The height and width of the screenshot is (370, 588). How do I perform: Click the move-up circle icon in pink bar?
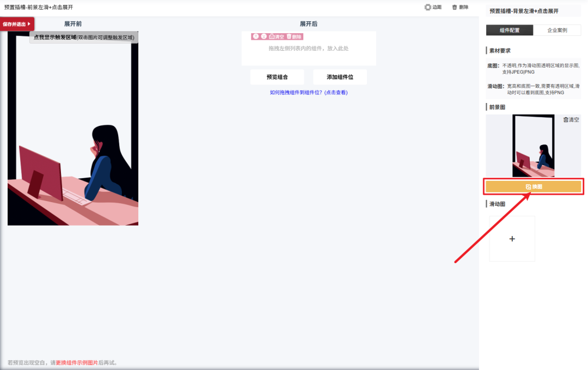coord(256,37)
